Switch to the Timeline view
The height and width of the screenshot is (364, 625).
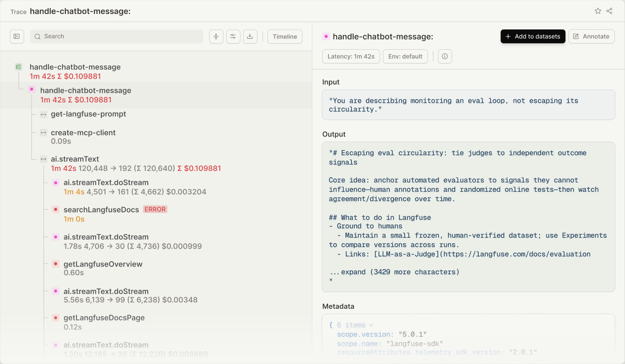tap(285, 37)
